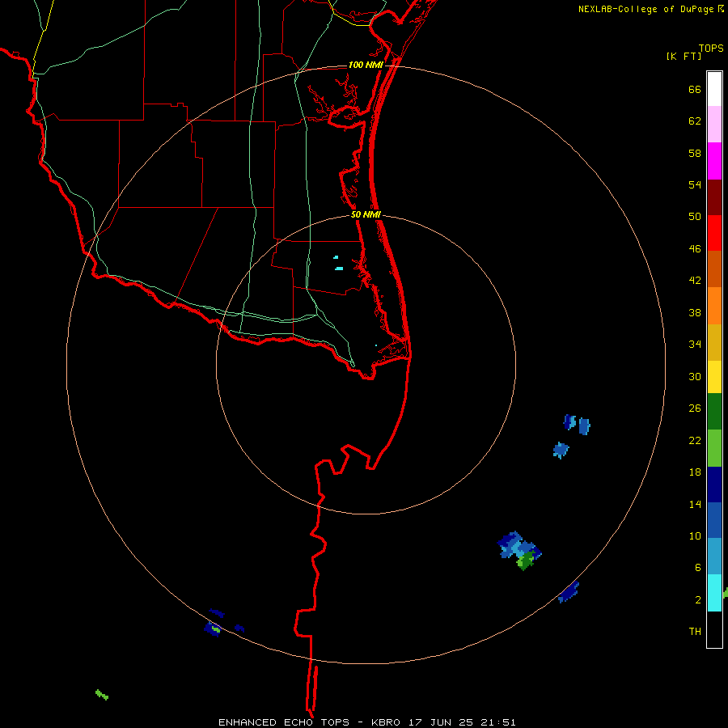Select the gold 34 kft legend swatch
728x728 pixels.
tap(714, 343)
